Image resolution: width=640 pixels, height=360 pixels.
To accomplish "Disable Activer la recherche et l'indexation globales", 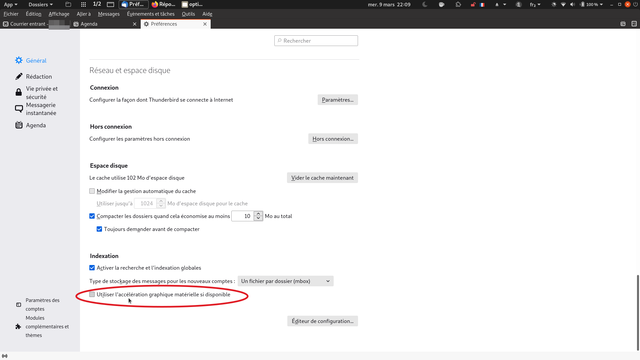I will 92,268.
